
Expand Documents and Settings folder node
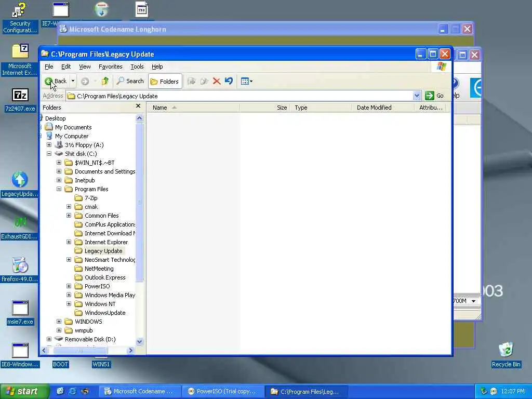point(59,171)
